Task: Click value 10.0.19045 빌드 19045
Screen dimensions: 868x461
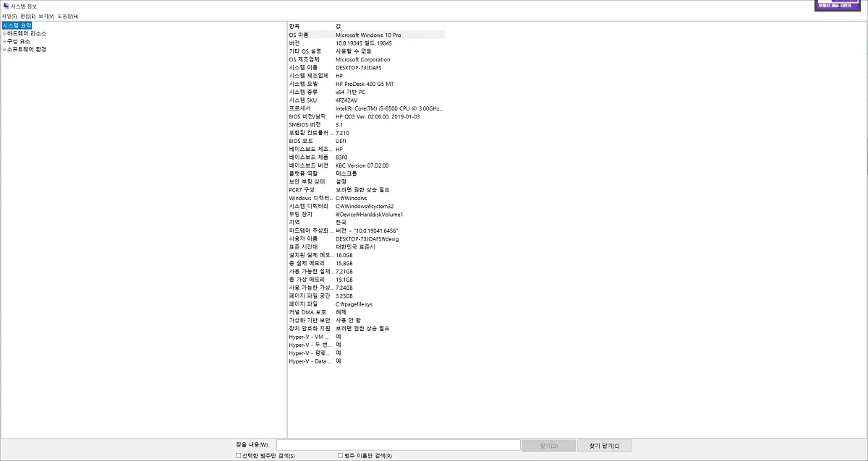Action: click(364, 43)
